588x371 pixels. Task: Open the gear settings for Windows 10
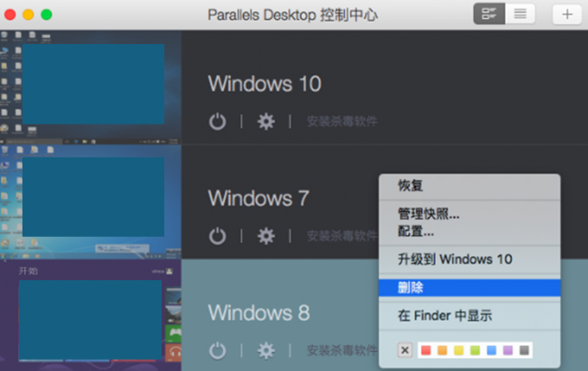tap(265, 122)
